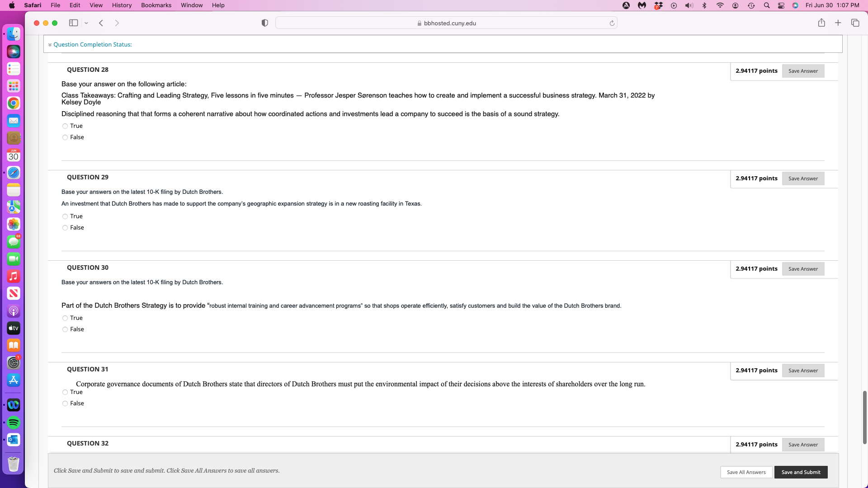Viewport: 868px width, 488px height.
Task: Open Spotify from the dock
Action: [14, 422]
